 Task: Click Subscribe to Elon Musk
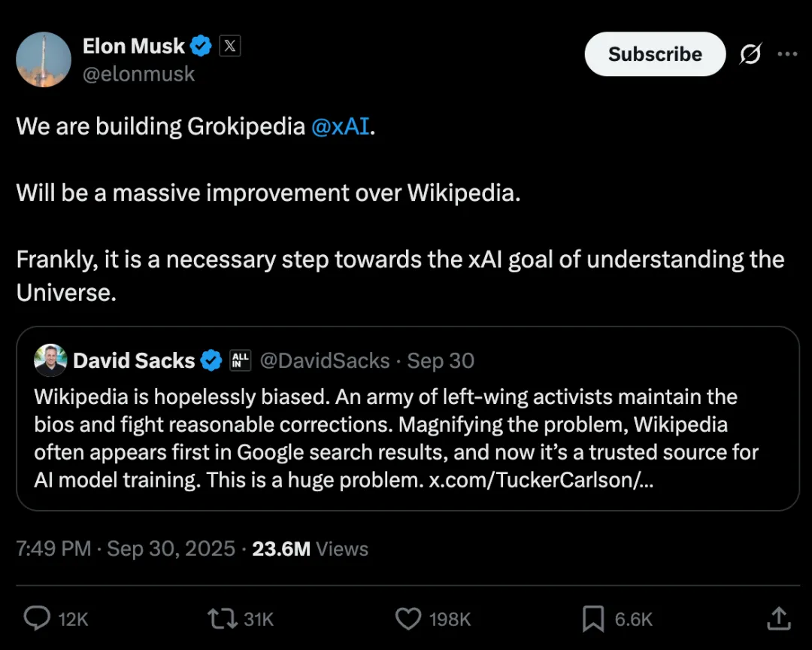coord(655,53)
